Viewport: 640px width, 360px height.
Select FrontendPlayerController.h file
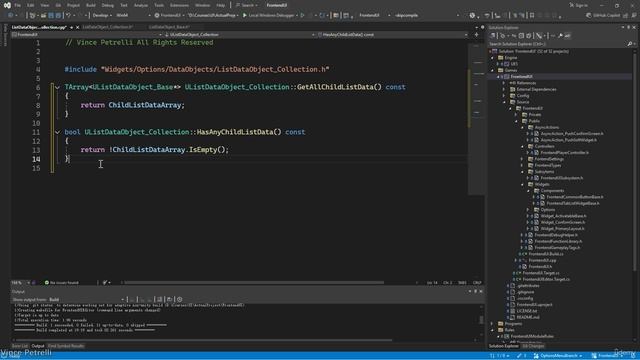pos(564,153)
